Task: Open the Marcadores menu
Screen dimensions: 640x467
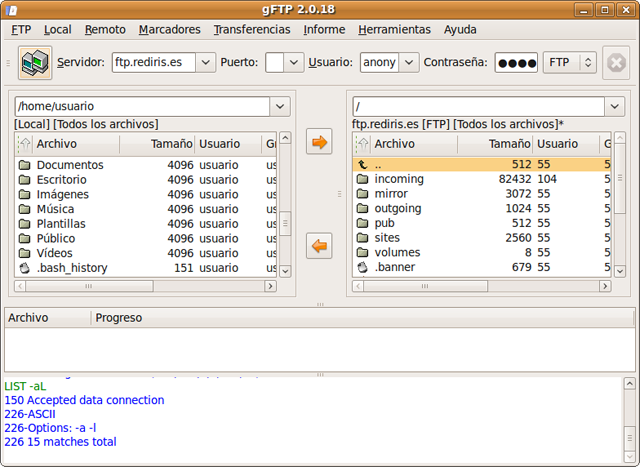Action: [x=169, y=29]
